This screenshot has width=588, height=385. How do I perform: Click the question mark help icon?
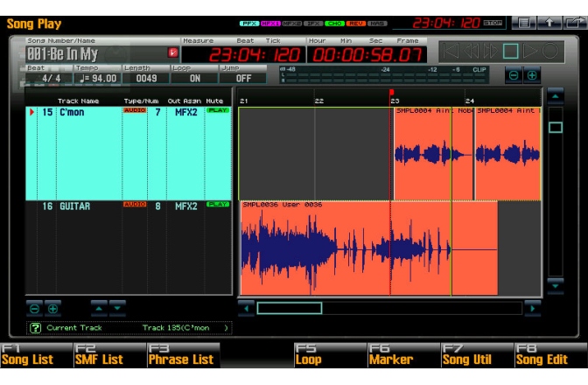[x=35, y=328]
